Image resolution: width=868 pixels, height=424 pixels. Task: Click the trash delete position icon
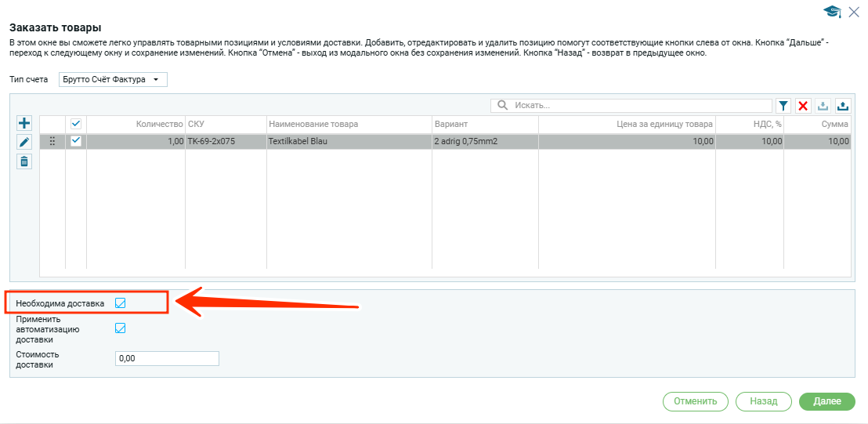[24, 161]
